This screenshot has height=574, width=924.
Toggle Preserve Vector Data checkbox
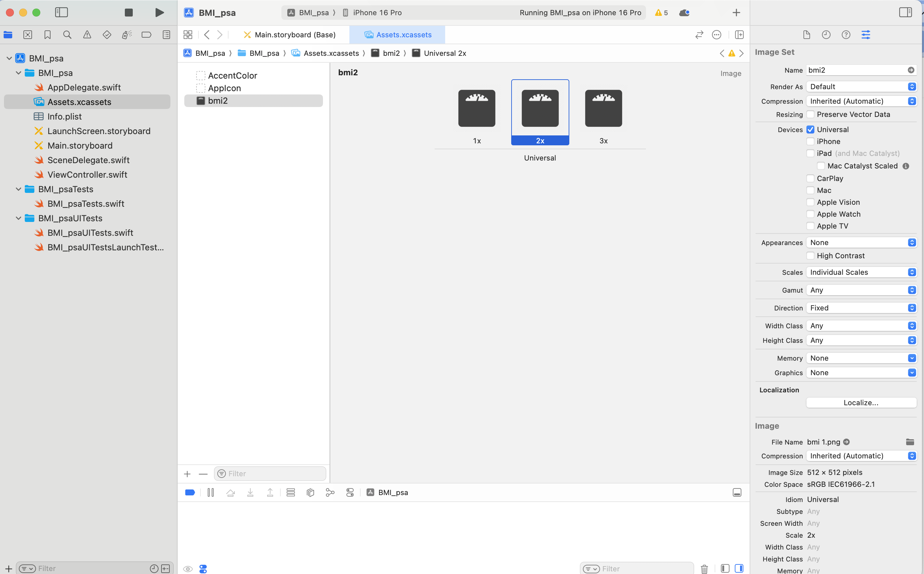[810, 114]
